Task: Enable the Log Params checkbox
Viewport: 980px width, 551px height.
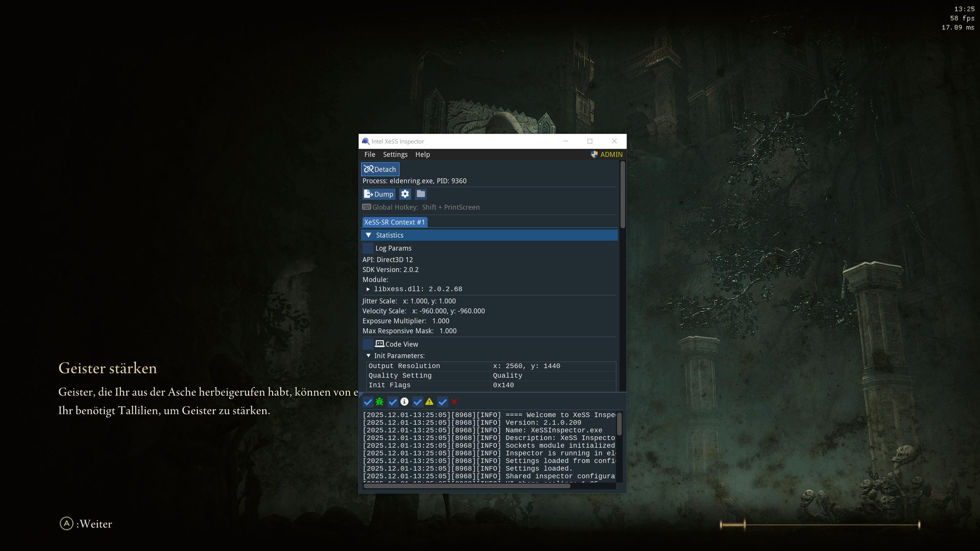Action: coord(368,248)
